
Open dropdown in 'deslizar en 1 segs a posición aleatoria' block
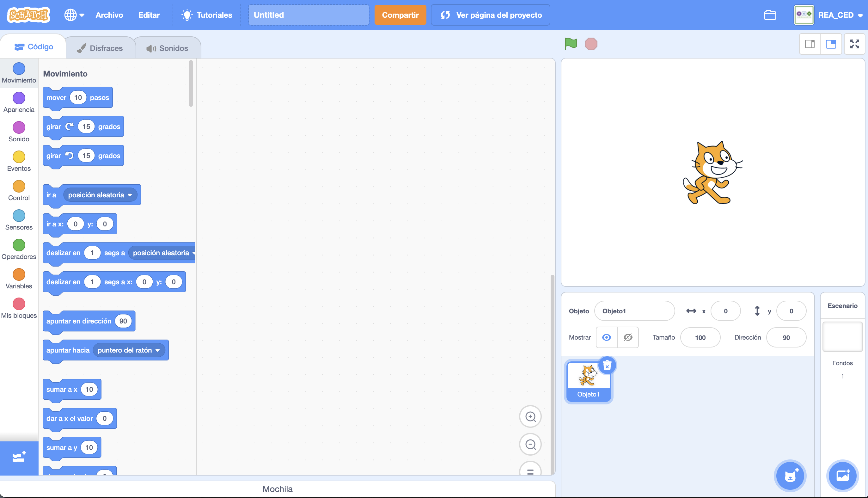[162, 253]
